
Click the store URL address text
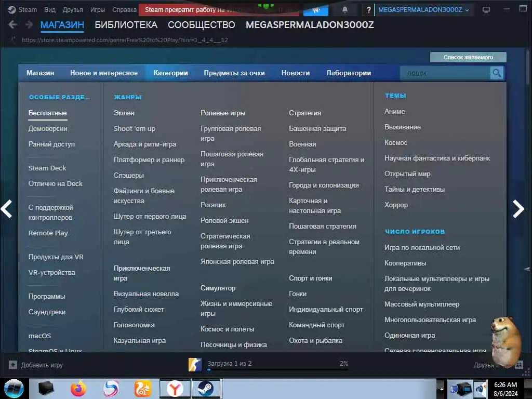[125, 40]
